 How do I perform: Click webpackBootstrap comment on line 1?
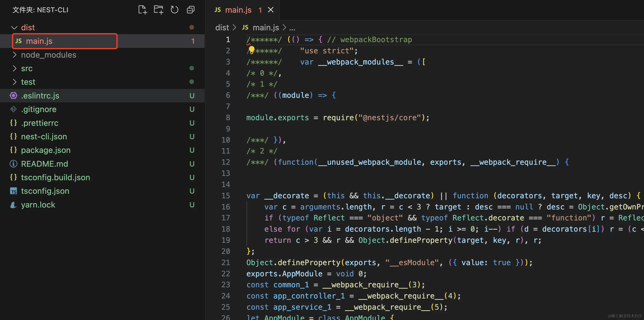(x=376, y=39)
